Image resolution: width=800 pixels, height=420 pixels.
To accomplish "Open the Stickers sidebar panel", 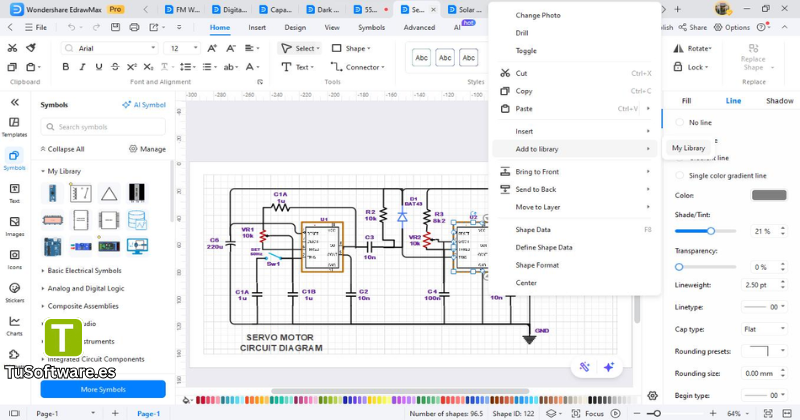I will click(14, 293).
